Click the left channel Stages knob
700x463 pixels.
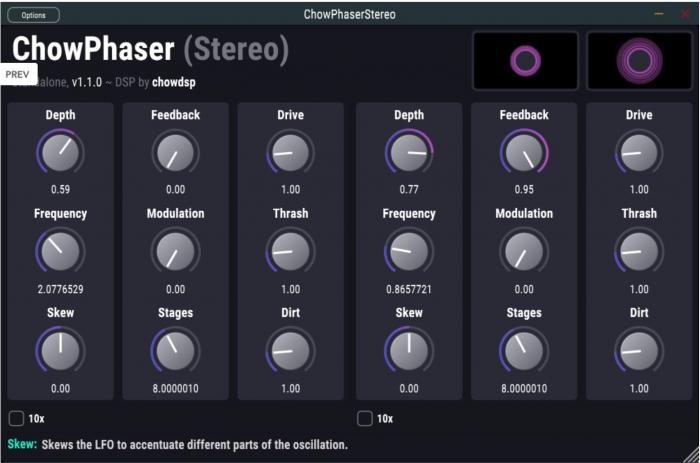tap(175, 350)
